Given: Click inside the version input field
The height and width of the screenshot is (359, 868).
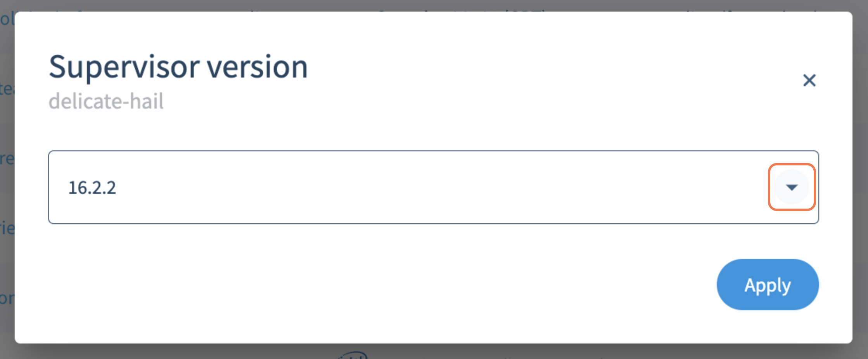Looking at the screenshot, I should point(271,188).
